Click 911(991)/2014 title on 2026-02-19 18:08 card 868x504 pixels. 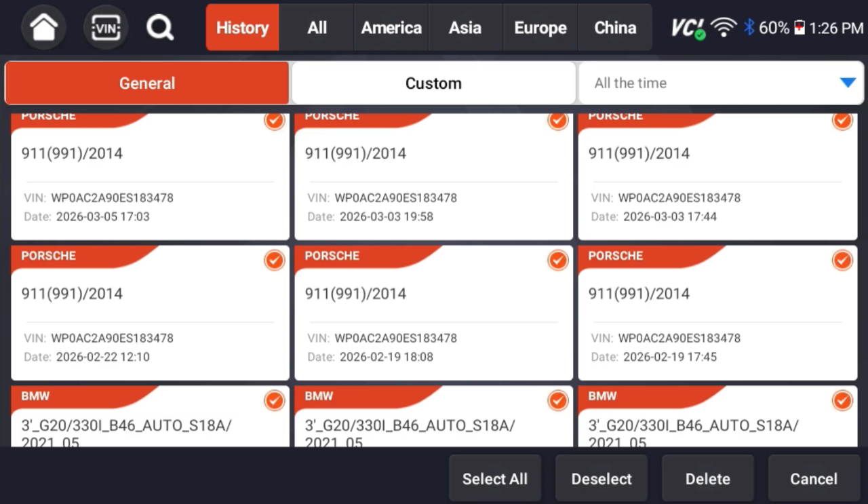coord(355,294)
